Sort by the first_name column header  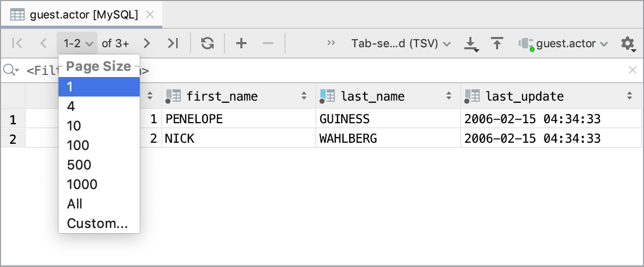(221, 96)
